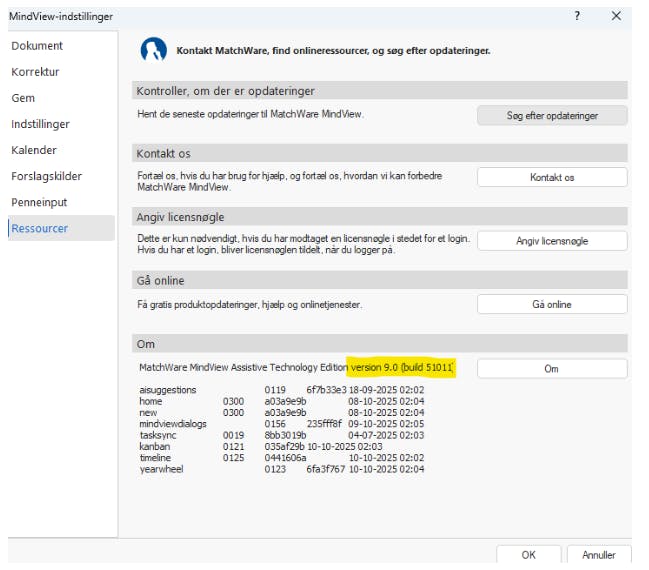Click the Gå online button
Screen dimensions: 649x570
coord(551,304)
